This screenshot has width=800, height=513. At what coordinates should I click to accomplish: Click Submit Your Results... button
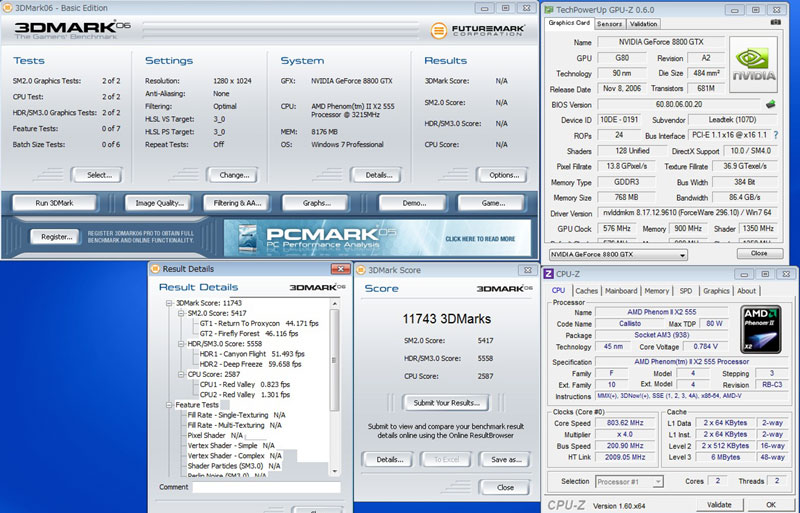pos(445,403)
